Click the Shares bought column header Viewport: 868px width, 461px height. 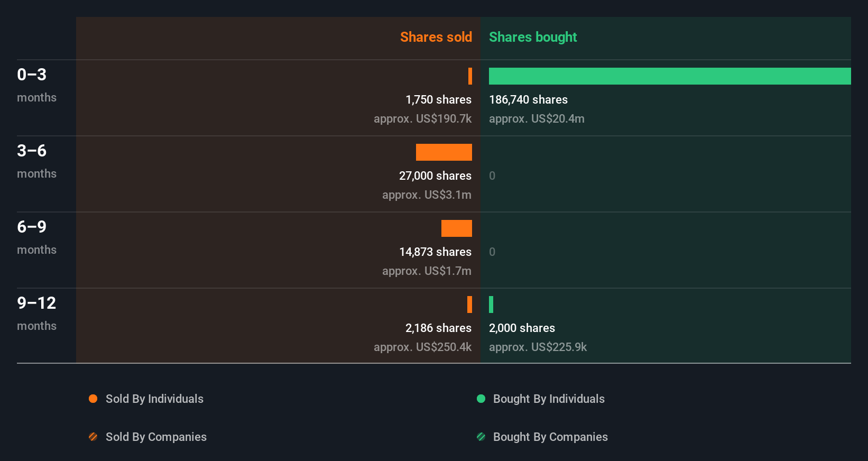(x=533, y=37)
